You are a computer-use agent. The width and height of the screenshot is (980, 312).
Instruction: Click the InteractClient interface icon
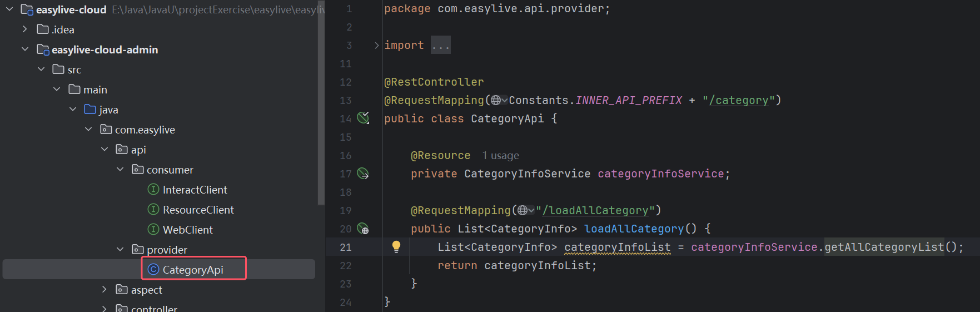[153, 189]
